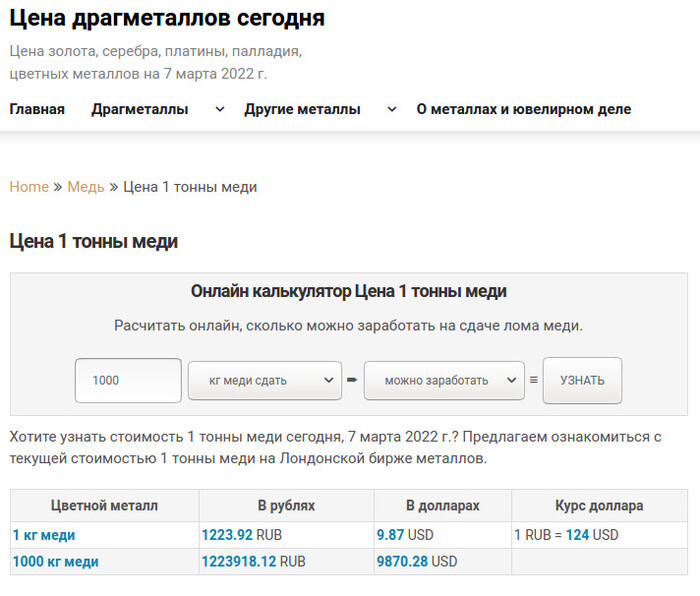Click the 'Курс доллара' column header

coord(599,505)
